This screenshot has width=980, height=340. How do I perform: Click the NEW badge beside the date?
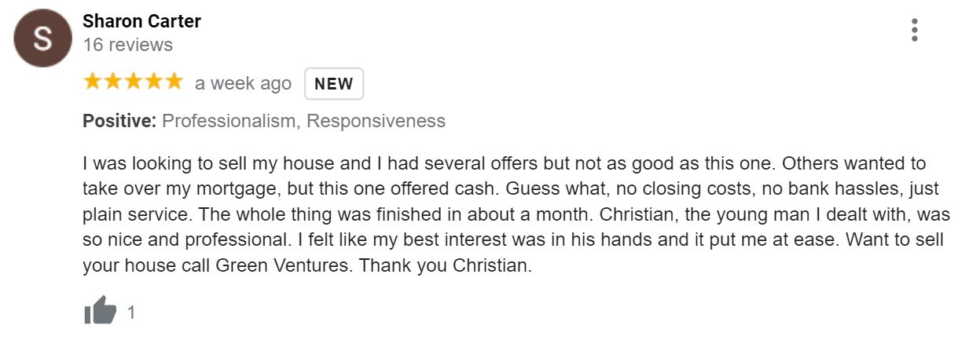(334, 84)
